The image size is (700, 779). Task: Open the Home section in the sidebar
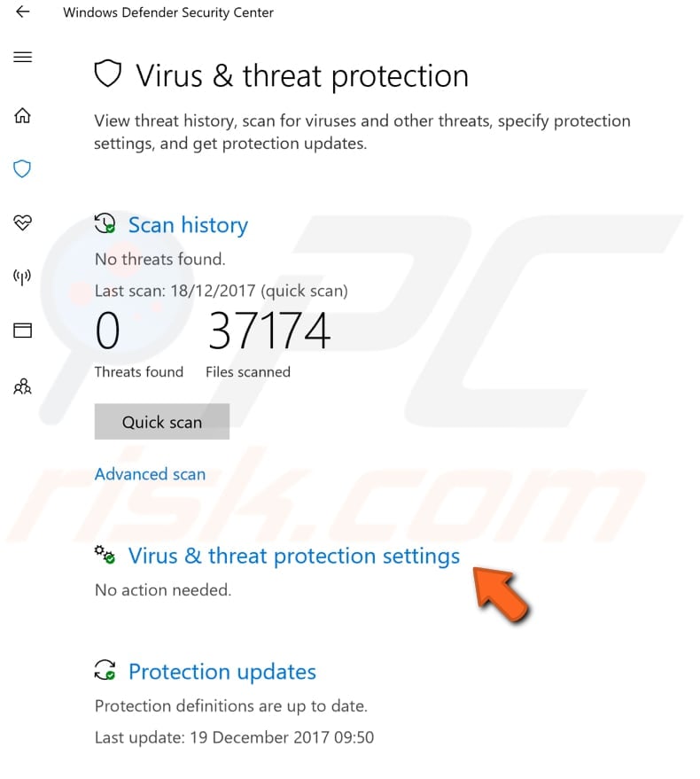pyautogui.click(x=22, y=115)
